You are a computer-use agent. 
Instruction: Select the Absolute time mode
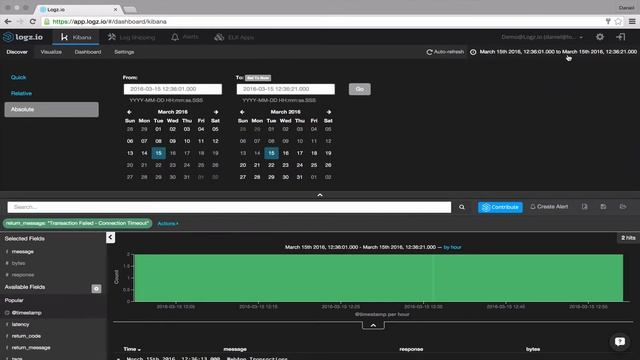(x=51, y=109)
